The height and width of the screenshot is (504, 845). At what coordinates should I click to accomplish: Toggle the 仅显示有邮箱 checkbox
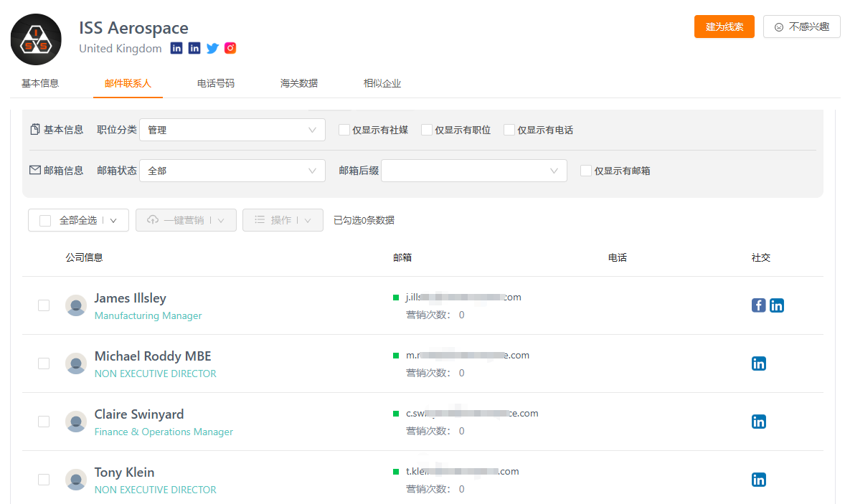[x=586, y=171]
